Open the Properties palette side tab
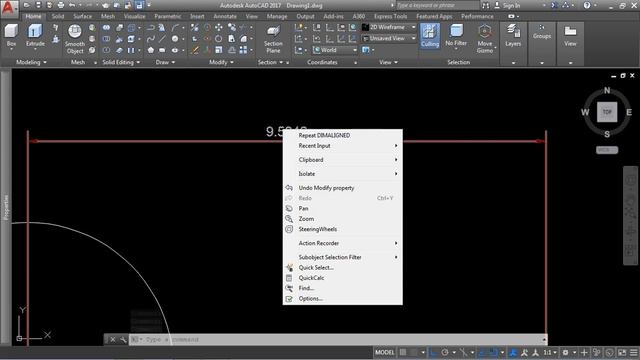 pos(6,207)
